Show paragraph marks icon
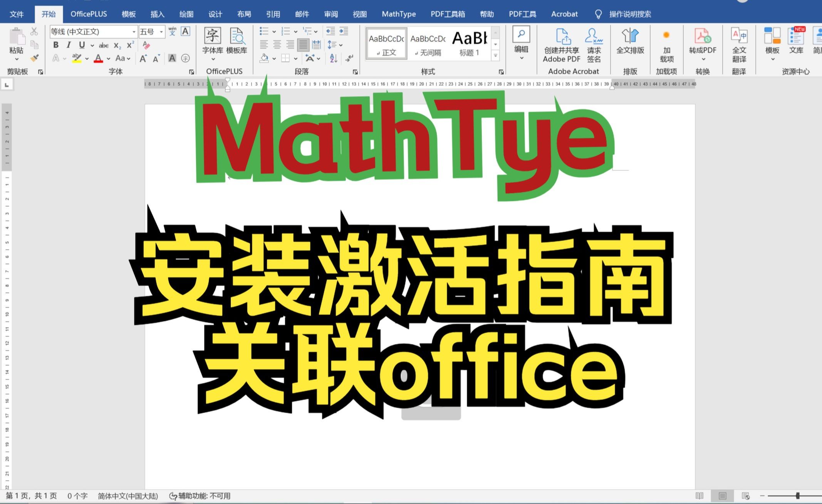This screenshot has height=504, width=822. tap(349, 58)
